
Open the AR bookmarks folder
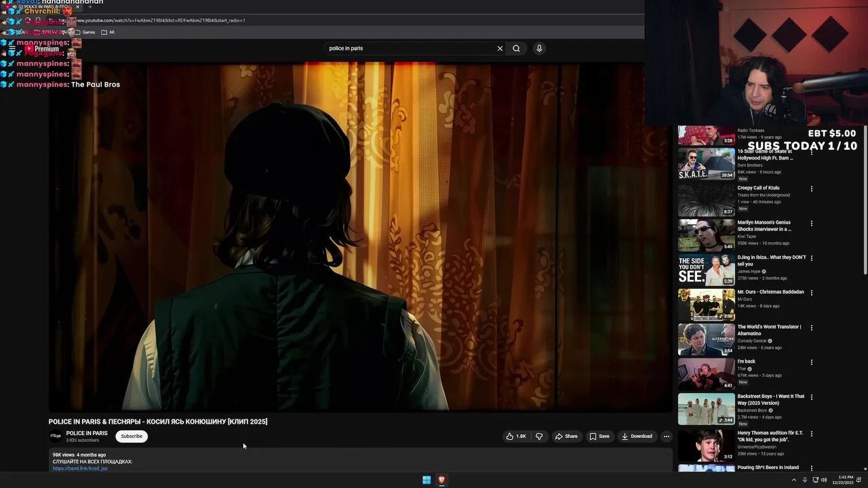click(108, 32)
